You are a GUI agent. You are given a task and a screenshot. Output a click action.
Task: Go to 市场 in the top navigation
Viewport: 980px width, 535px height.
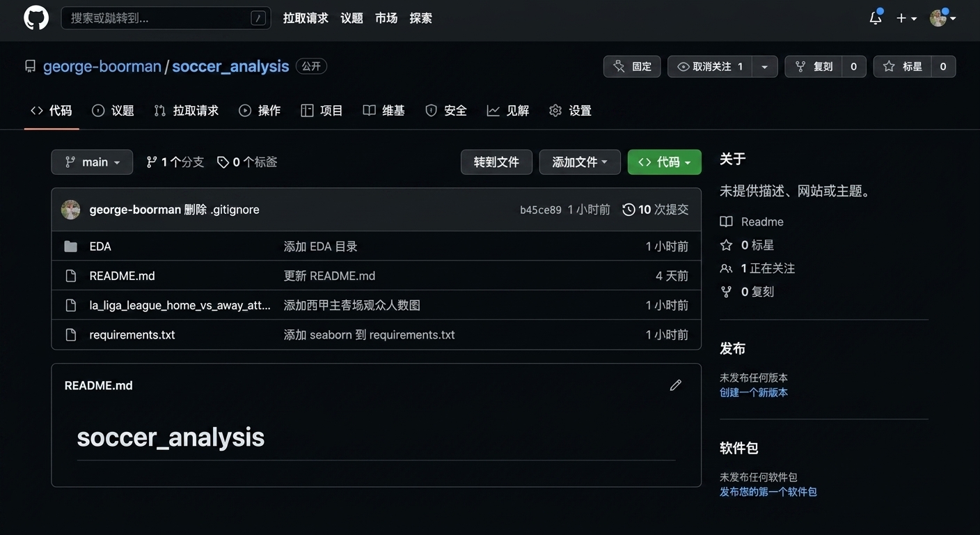tap(386, 18)
